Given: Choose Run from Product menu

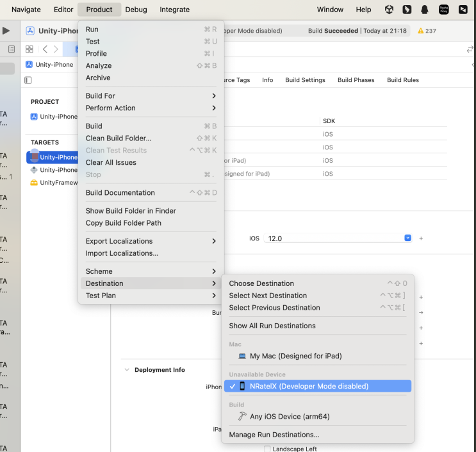Looking at the screenshot, I should (151, 29).
